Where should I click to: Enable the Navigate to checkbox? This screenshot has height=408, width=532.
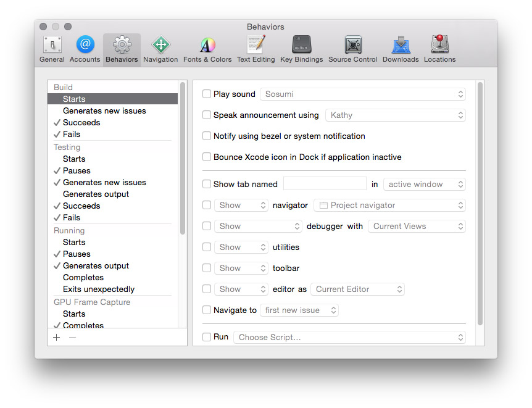(207, 310)
